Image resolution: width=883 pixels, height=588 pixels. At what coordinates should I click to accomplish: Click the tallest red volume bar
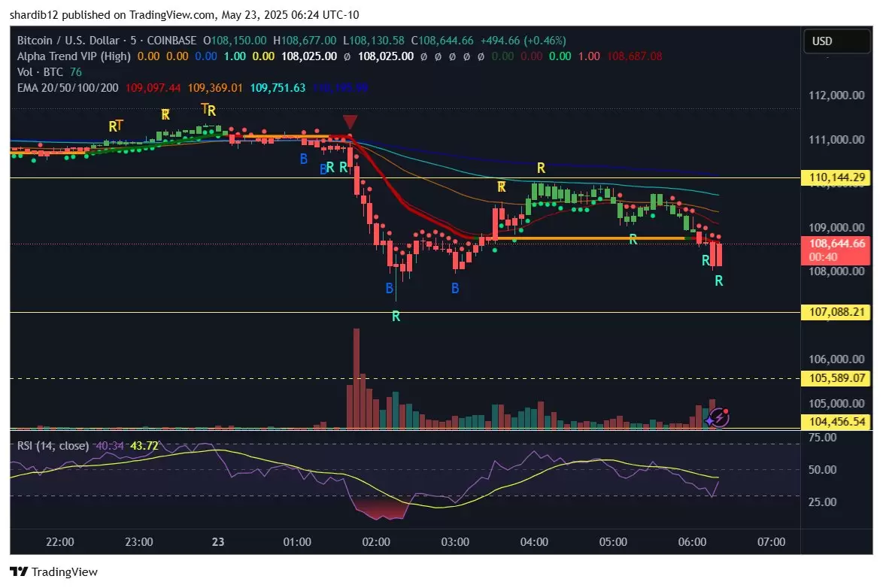[x=356, y=378]
